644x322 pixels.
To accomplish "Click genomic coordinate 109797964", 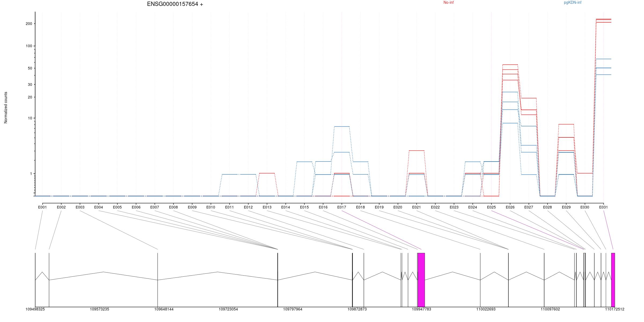I will 293,309.
